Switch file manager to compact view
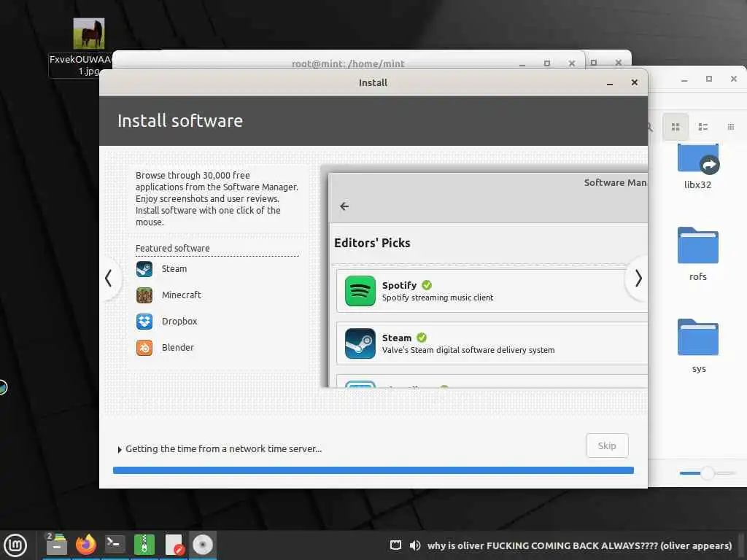The height and width of the screenshot is (560, 747). pos(731,127)
